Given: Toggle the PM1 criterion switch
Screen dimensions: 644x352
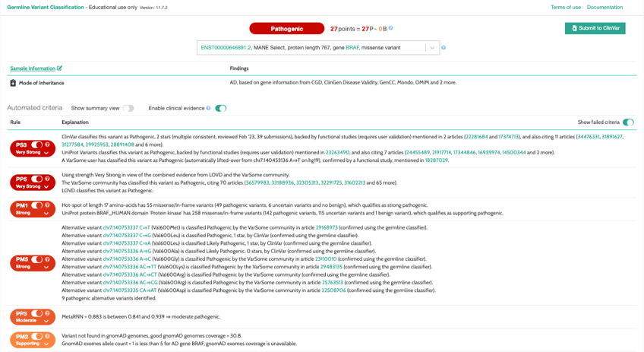Looking at the screenshot, I should point(37,205).
